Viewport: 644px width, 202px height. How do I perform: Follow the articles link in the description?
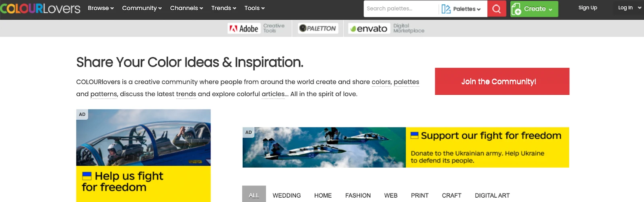pos(273,94)
